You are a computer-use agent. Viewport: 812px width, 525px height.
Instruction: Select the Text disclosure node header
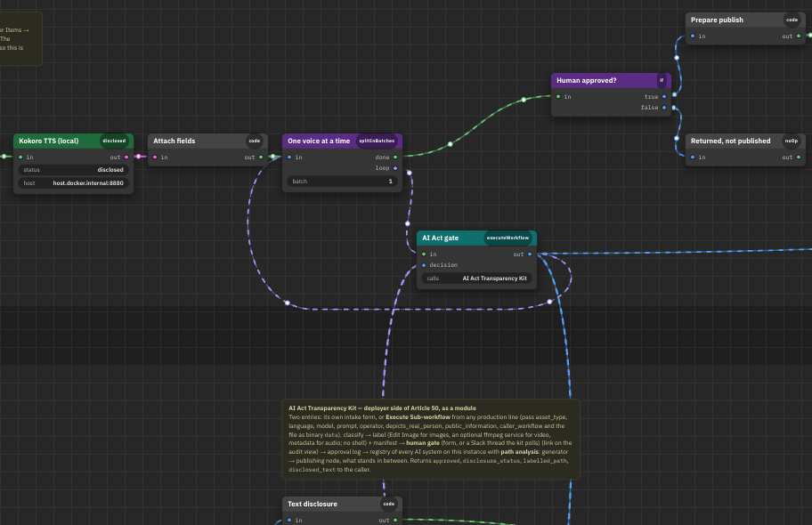[x=342, y=504]
